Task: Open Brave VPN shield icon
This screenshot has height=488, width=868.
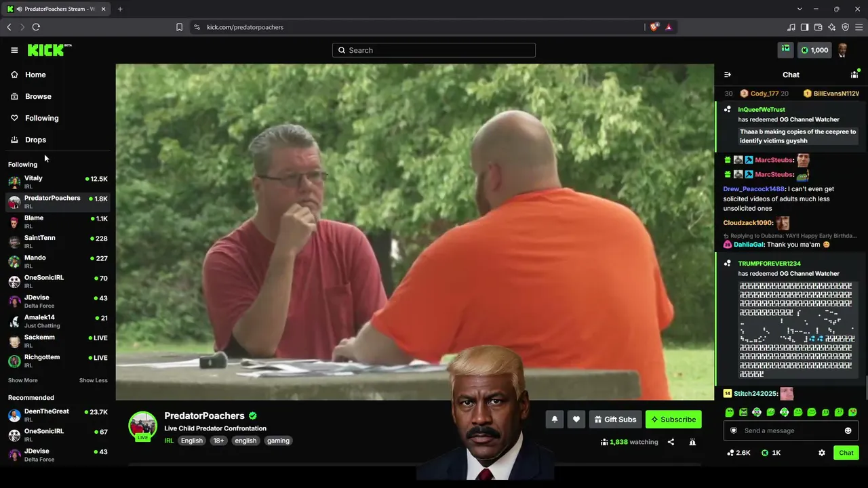Action: pos(846,27)
